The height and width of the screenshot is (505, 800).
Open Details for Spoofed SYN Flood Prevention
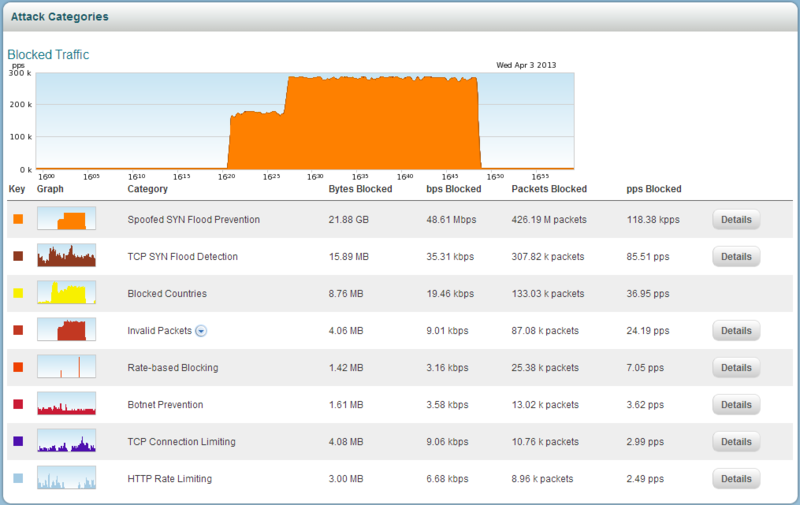click(x=736, y=220)
